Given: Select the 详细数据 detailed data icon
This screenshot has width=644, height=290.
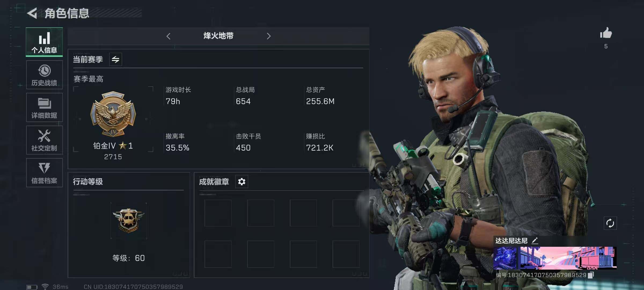Looking at the screenshot, I should pyautogui.click(x=44, y=107).
